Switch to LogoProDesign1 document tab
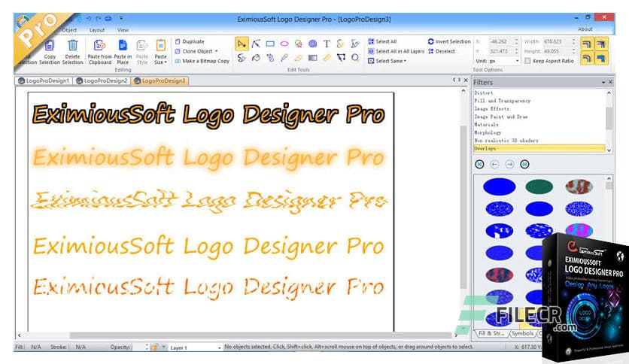Viewport: 629px width, 364px height. 44,81
